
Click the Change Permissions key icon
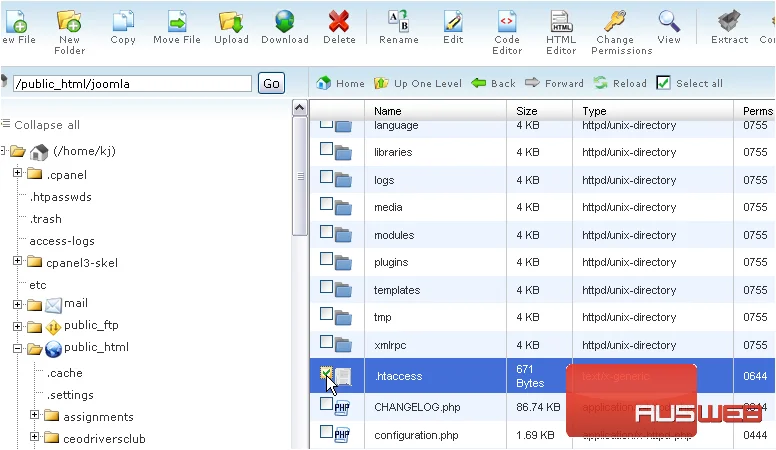click(x=616, y=22)
